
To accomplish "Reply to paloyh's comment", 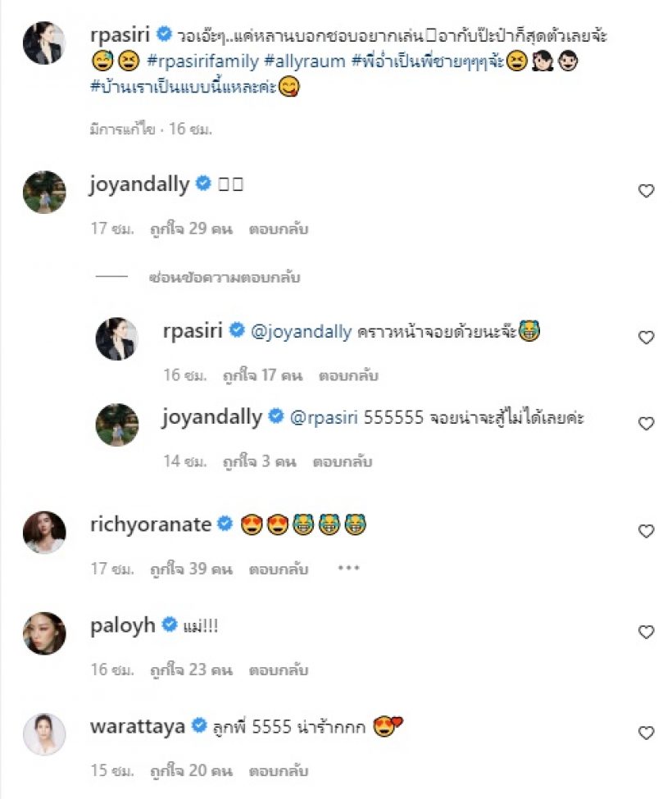I will (x=279, y=670).
